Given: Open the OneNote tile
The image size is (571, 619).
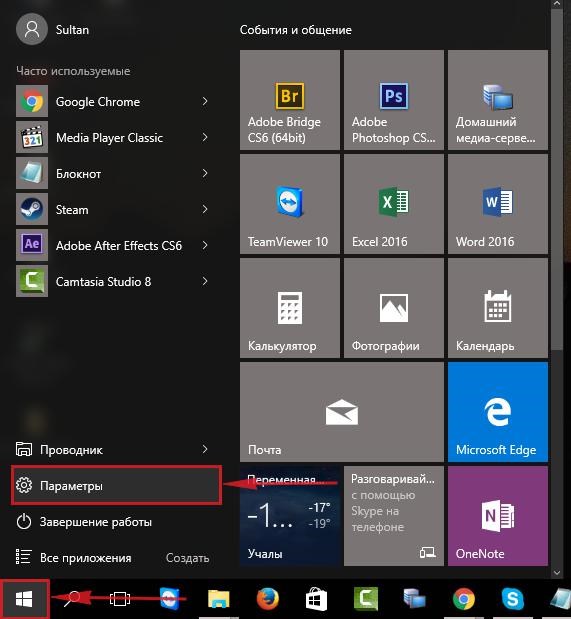Looking at the screenshot, I should pyautogui.click(x=498, y=516).
